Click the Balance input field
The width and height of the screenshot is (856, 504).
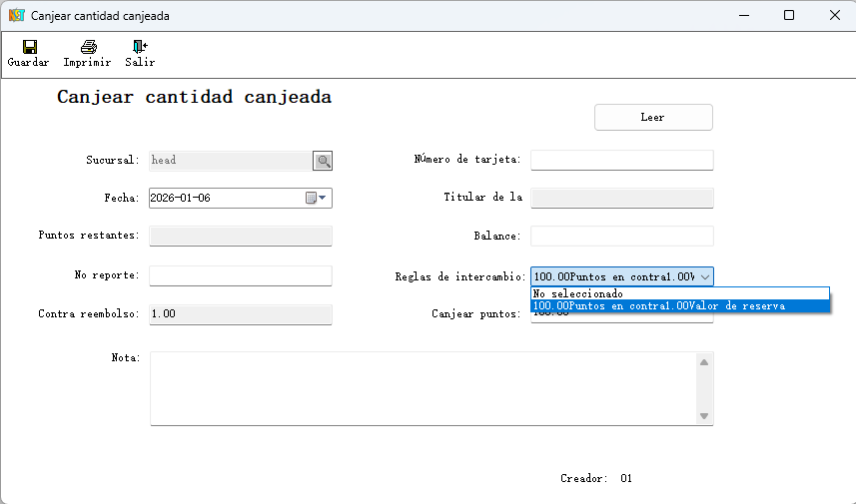pos(621,237)
